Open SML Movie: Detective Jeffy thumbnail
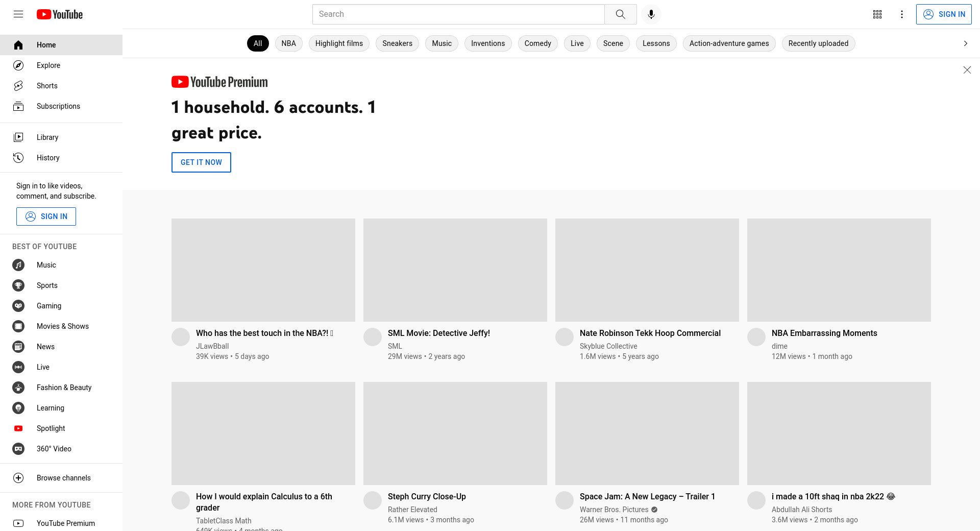The image size is (980, 531). coord(455,270)
